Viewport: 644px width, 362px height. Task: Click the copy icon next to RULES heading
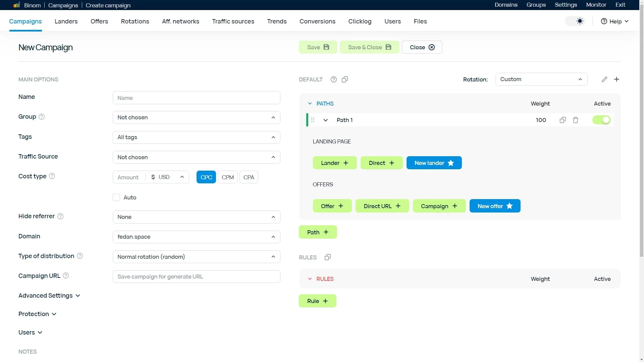328,257
